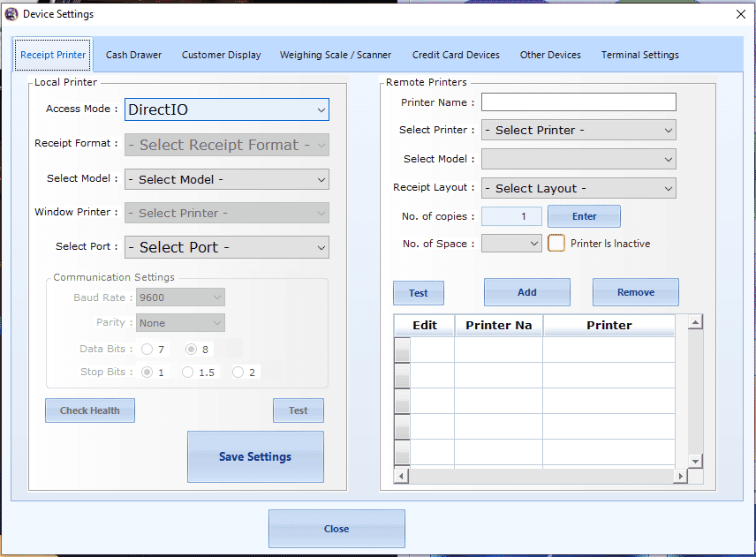Click the table's vertical scrollbar down arrow

(695, 462)
